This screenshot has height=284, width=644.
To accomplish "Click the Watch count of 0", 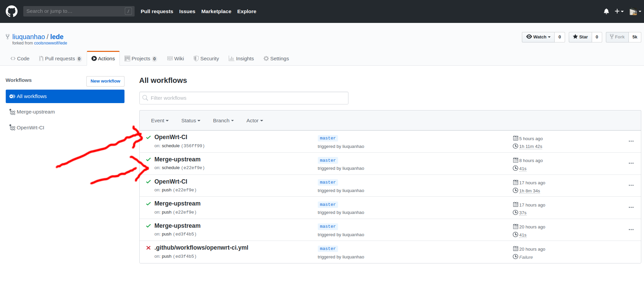I will [x=560, y=37].
